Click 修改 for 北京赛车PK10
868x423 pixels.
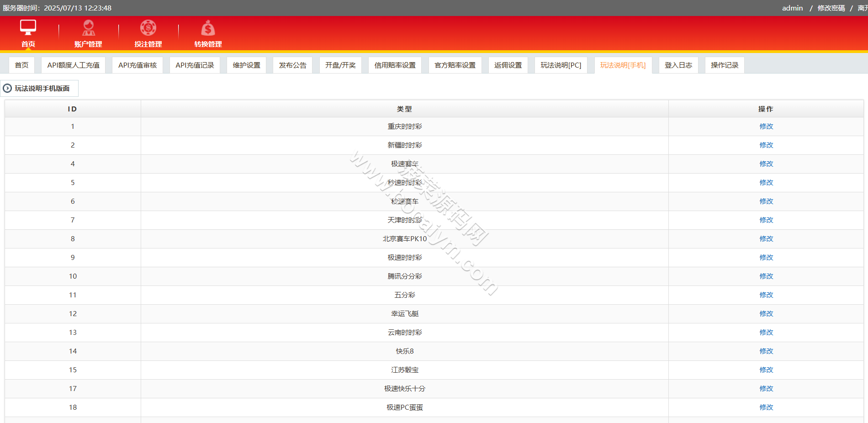point(766,239)
